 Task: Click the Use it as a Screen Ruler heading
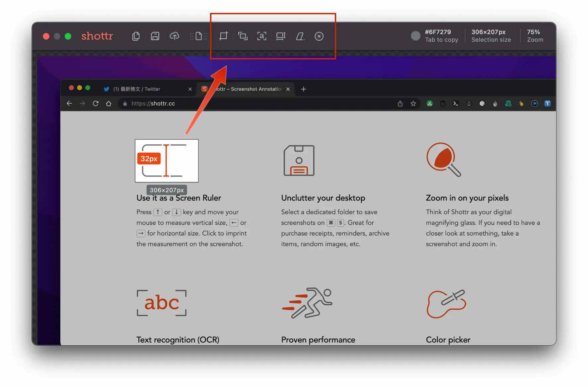point(179,198)
